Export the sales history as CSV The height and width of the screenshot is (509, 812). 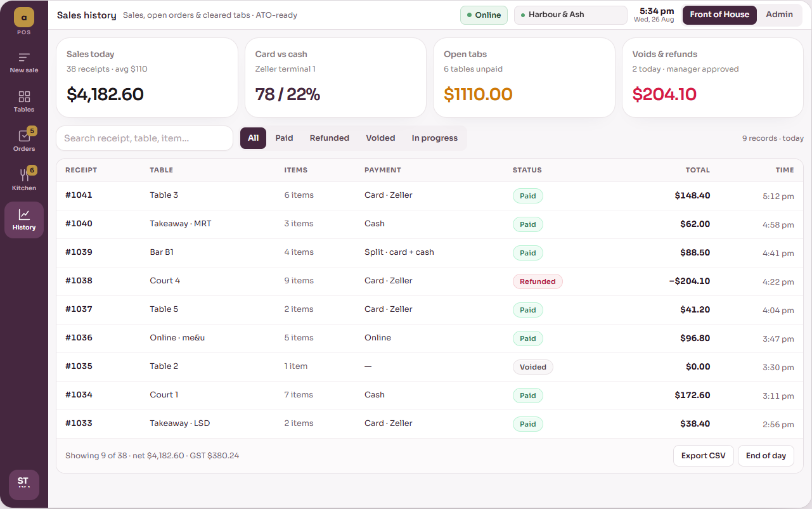coord(704,456)
